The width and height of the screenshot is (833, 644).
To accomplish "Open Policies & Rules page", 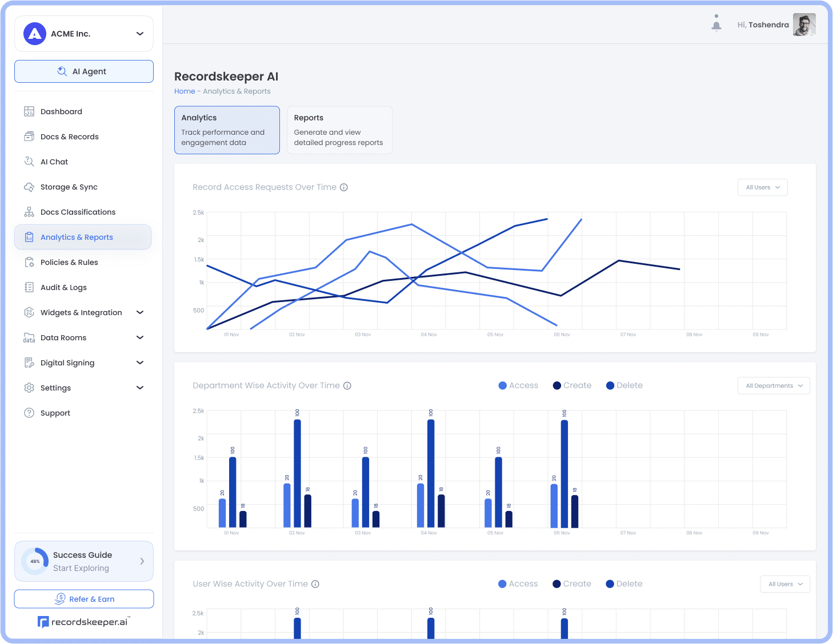I will pyautogui.click(x=83, y=262).
